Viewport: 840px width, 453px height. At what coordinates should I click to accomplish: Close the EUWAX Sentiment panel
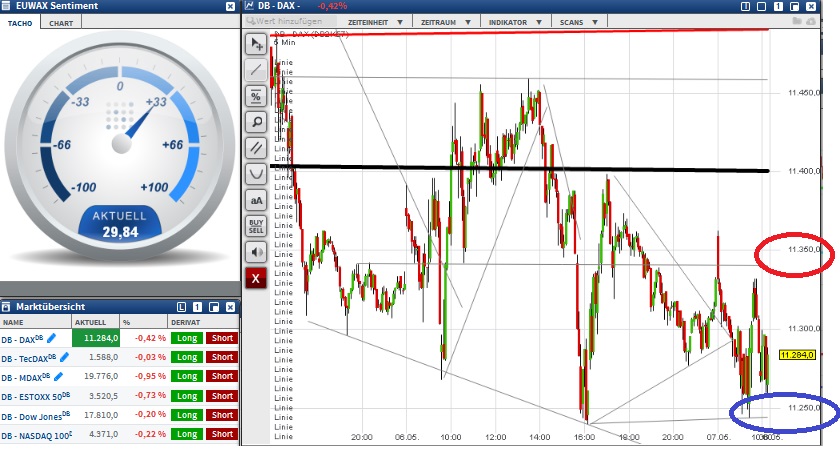pyautogui.click(x=230, y=6)
